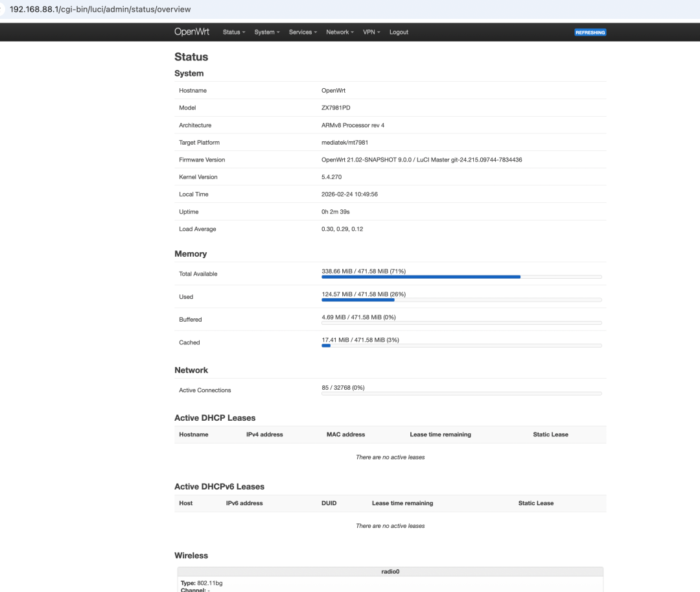Click the Used memory progress bar
This screenshot has height=592, width=700.
tap(461, 300)
